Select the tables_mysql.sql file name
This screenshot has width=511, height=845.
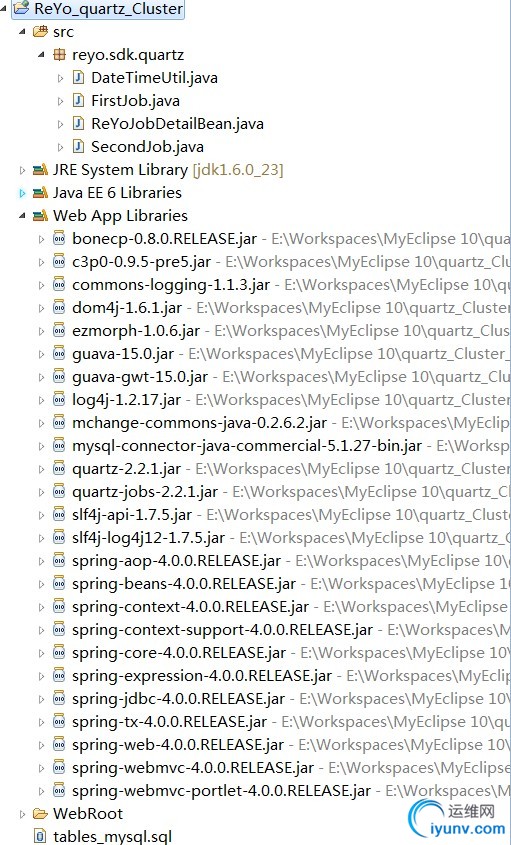[x=113, y=836]
